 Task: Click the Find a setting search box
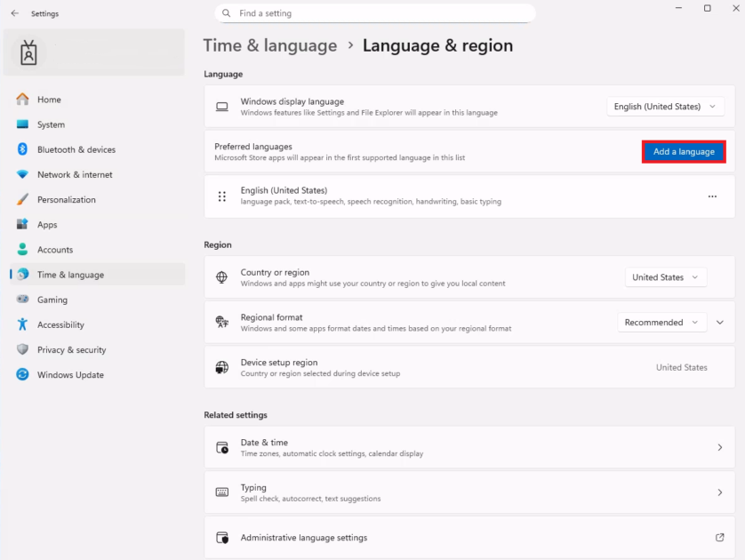tap(375, 13)
